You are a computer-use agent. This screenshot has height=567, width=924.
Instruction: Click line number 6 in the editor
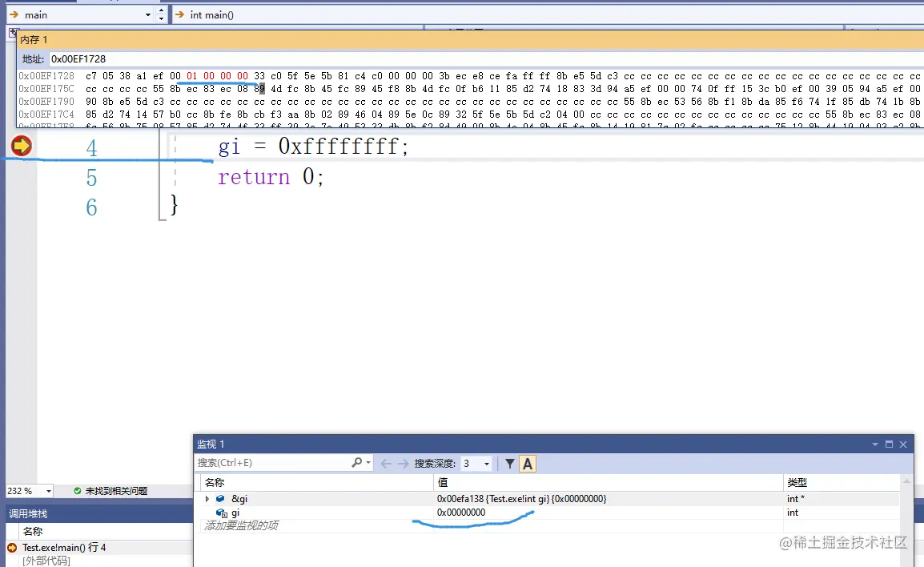tap(91, 207)
